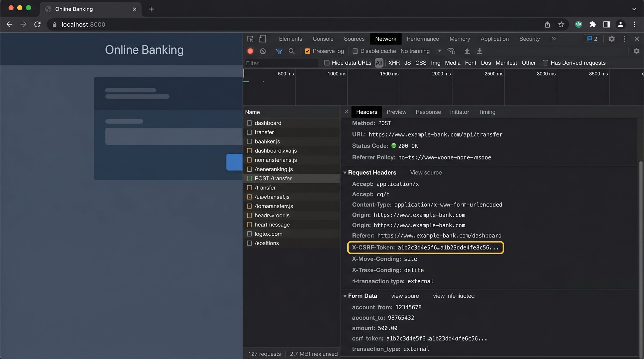This screenshot has height=359, width=644.
Task: Switch to the Sources tab
Action: [354, 39]
